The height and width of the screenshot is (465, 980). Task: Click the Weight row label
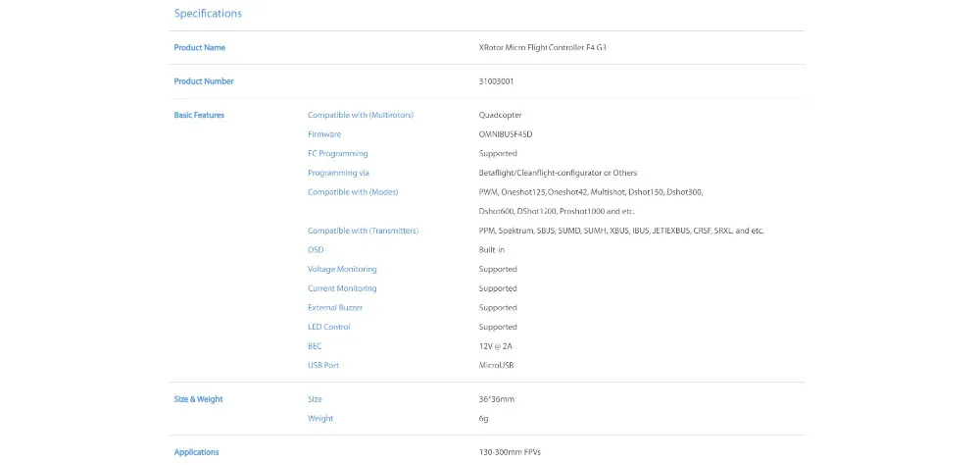pos(320,418)
